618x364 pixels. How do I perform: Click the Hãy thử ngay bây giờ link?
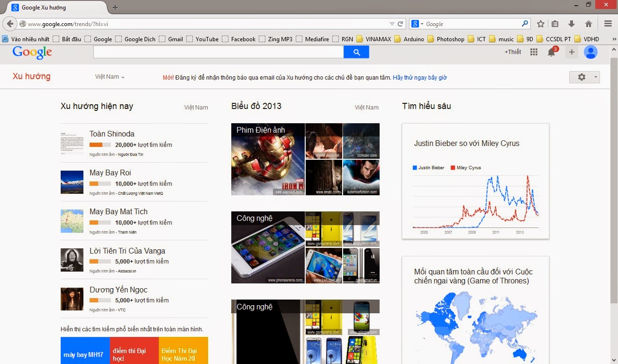[x=419, y=77]
